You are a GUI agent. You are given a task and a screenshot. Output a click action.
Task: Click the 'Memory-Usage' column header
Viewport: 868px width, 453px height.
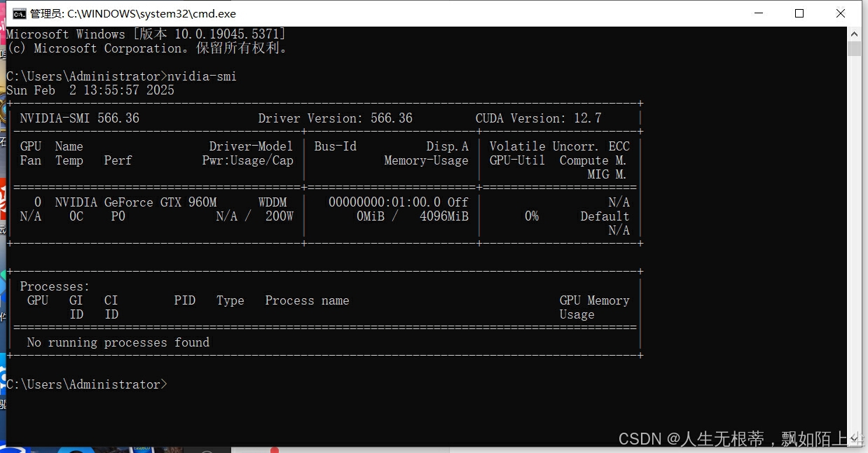[426, 160]
